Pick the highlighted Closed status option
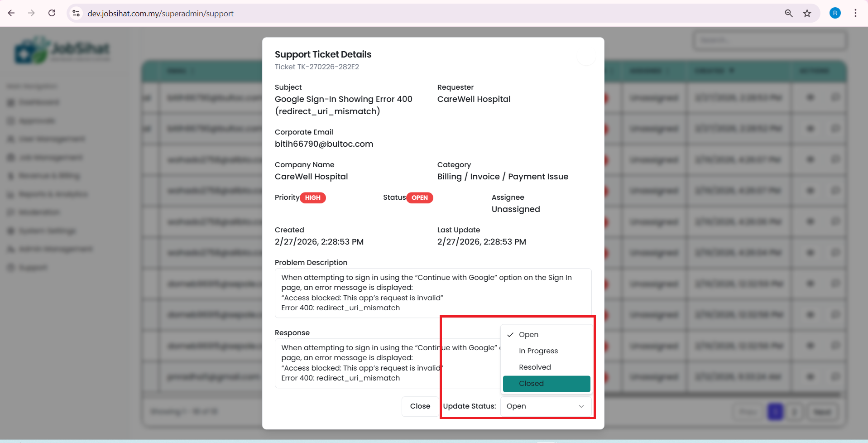868x443 pixels. [546, 384]
